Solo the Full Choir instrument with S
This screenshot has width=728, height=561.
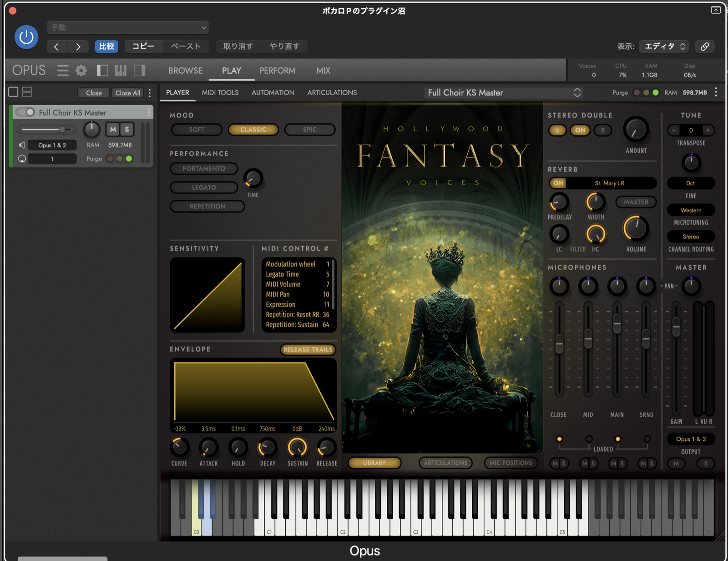click(x=127, y=129)
